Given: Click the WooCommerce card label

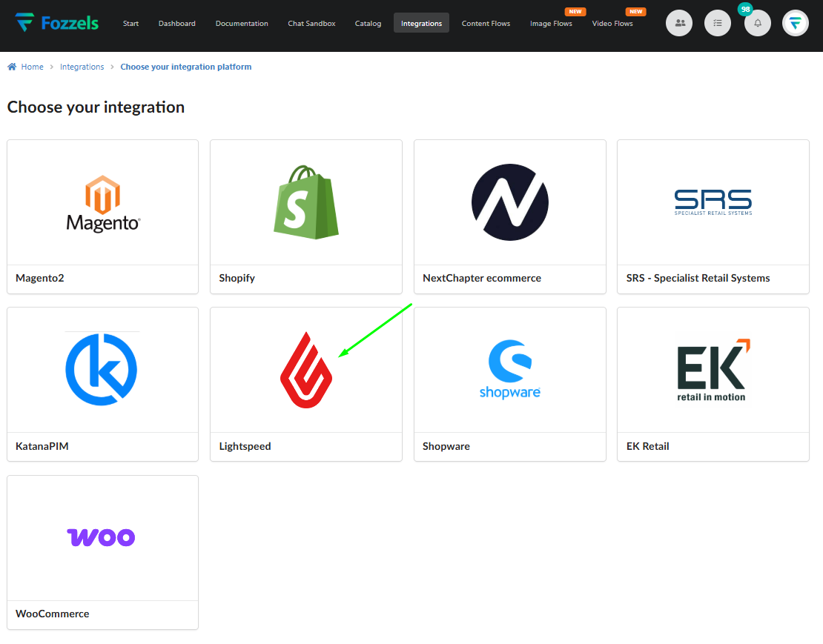Looking at the screenshot, I should coord(53,614).
